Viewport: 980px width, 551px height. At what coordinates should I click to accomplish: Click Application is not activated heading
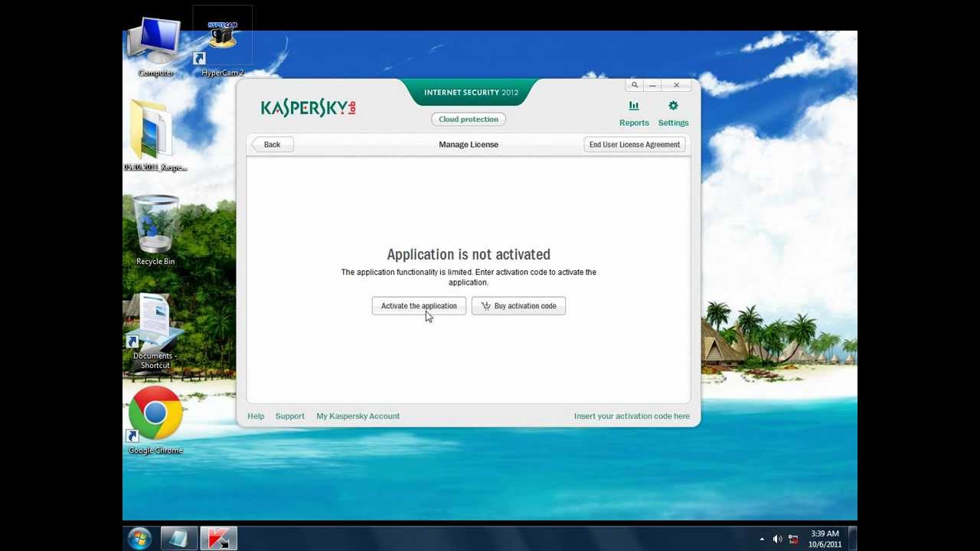point(469,254)
